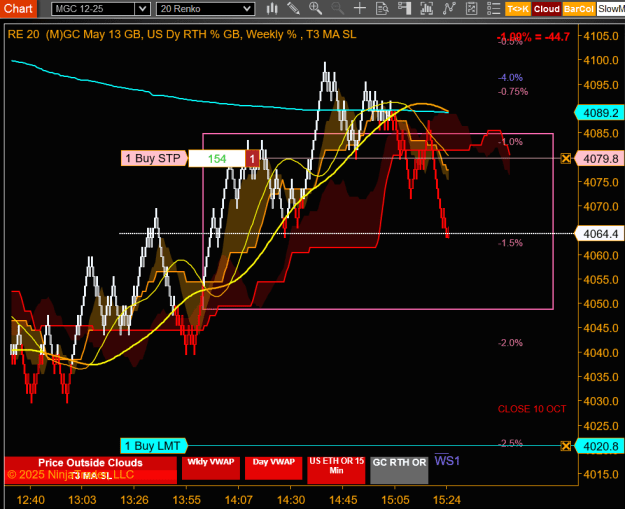
Task: Open the 20 Renko interval dropdown
Action: 247,9
